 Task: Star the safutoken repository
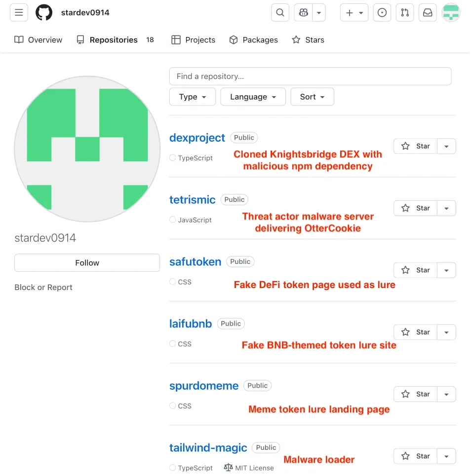coord(415,270)
